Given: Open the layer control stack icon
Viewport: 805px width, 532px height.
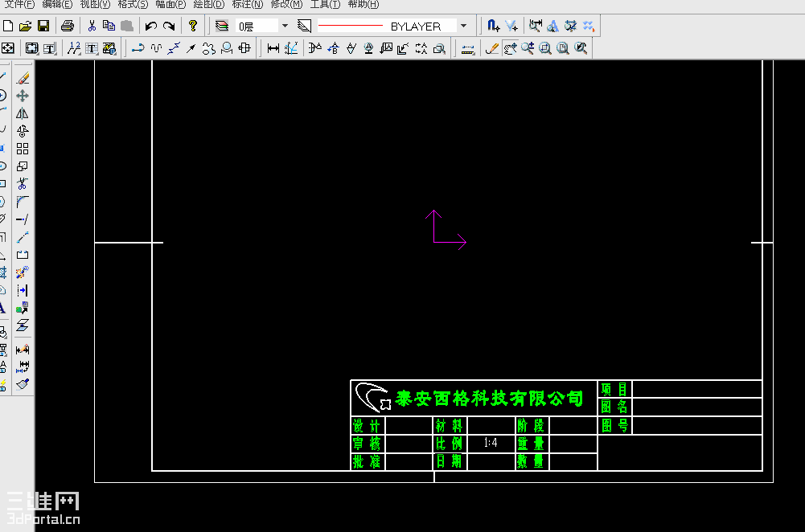Looking at the screenshot, I should [x=222, y=26].
